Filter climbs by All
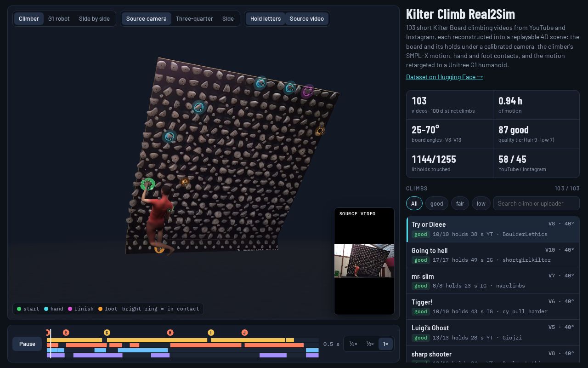 [414, 203]
